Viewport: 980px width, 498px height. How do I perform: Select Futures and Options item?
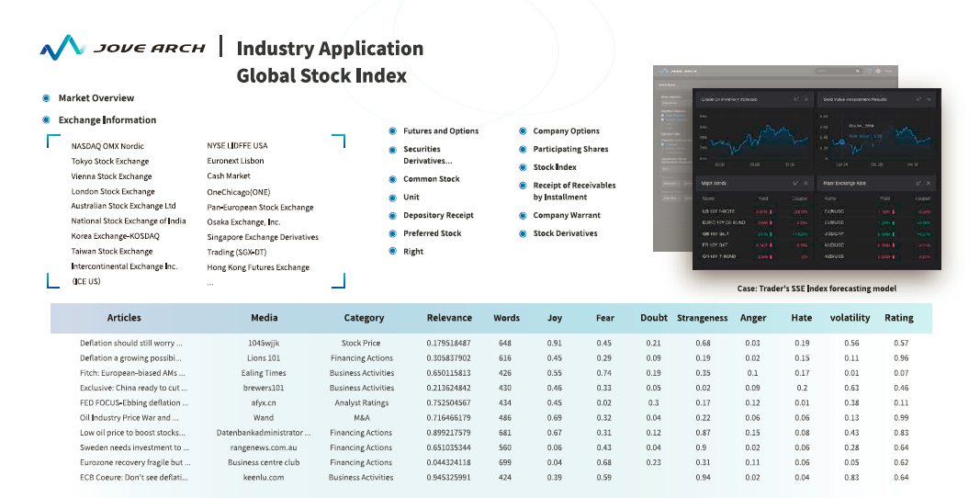441,130
